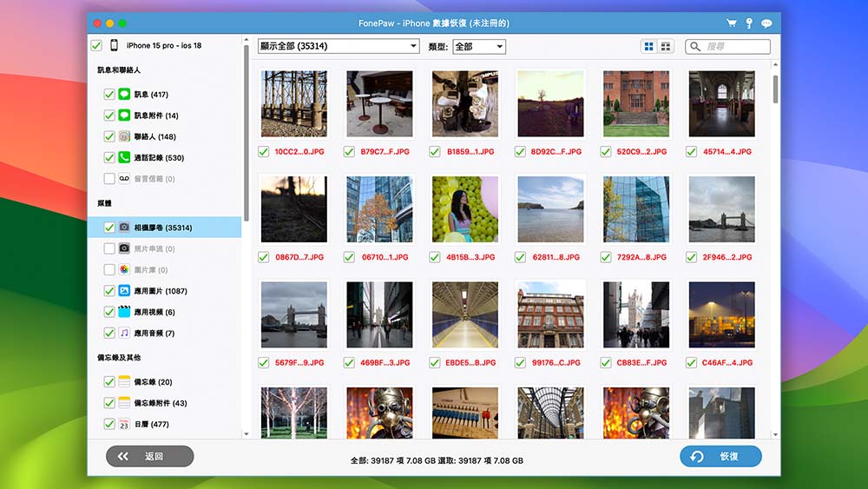Select the 8D92C...F.JPG thumbnail
This screenshot has height=489, width=868.
click(x=550, y=103)
